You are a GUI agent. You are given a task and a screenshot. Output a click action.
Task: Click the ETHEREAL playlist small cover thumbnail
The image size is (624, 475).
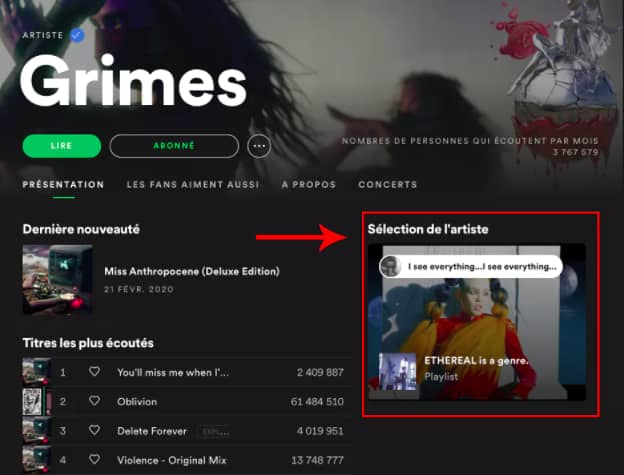click(397, 372)
